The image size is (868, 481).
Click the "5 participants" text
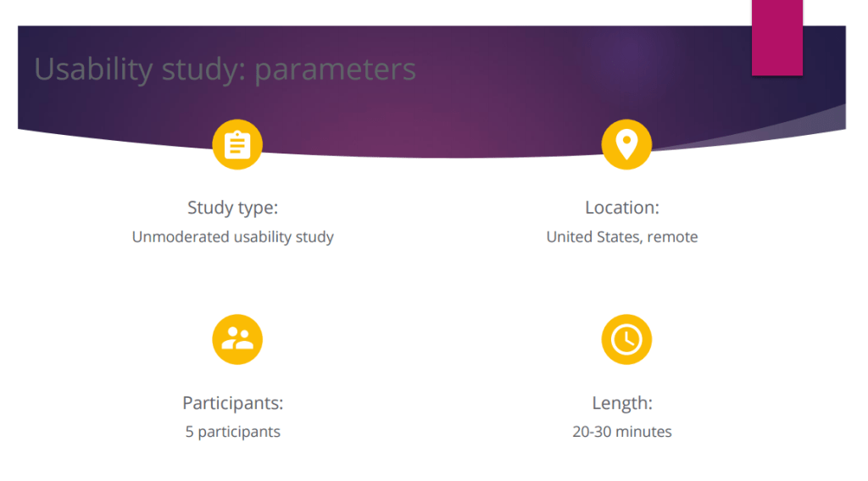click(x=232, y=432)
